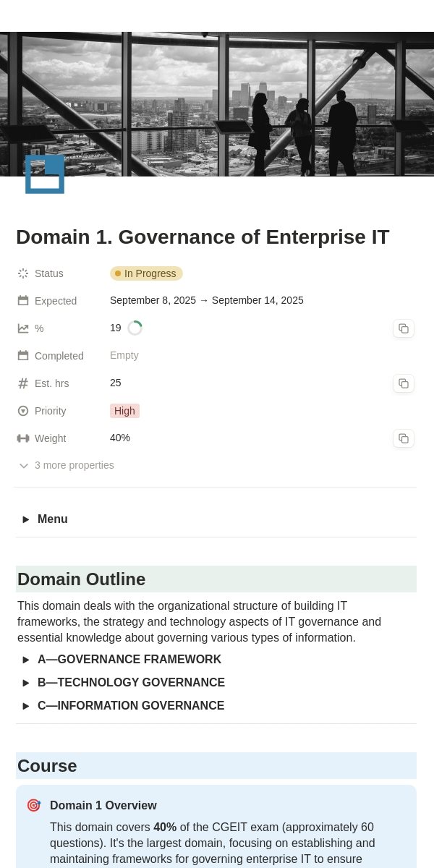Click the Status property spinner icon
Image resolution: width=434 pixels, height=868 pixels.
point(23,273)
